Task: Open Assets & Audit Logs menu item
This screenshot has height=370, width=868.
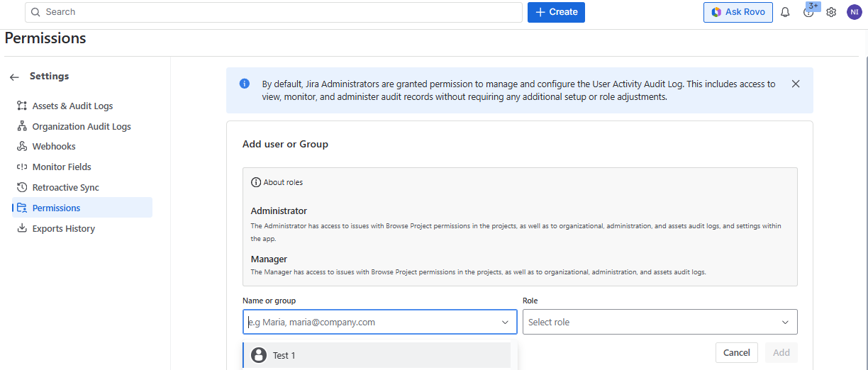Action: tap(82, 106)
